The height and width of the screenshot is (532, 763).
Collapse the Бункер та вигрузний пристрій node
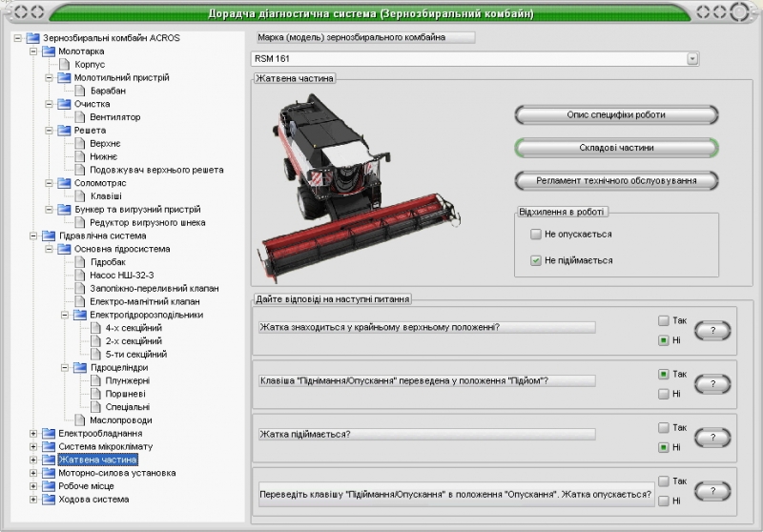click(49, 209)
